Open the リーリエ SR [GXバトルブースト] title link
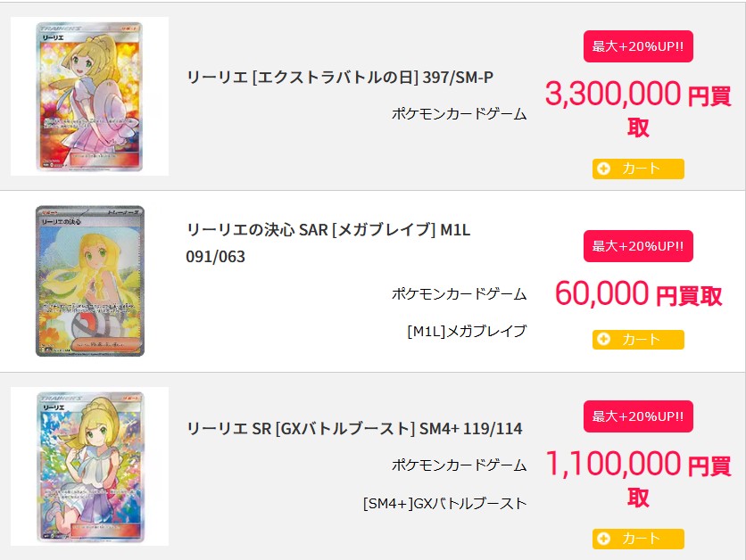Image resolution: width=746 pixels, height=560 pixels. 354,429
